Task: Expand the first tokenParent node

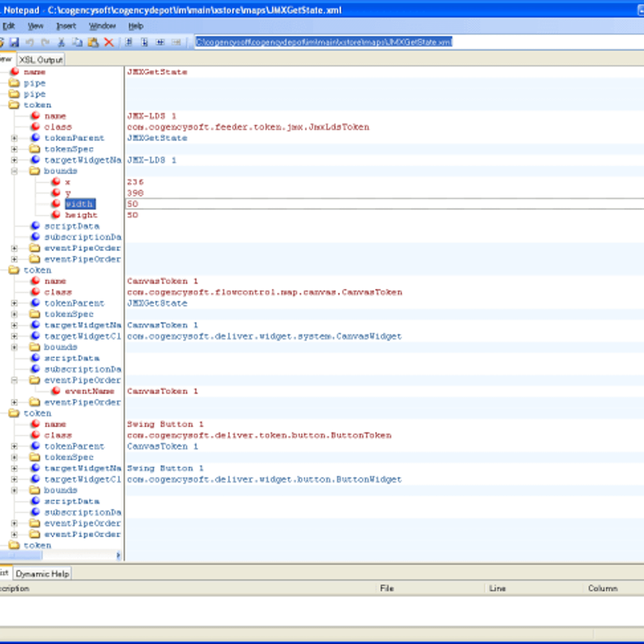Action: [14, 138]
